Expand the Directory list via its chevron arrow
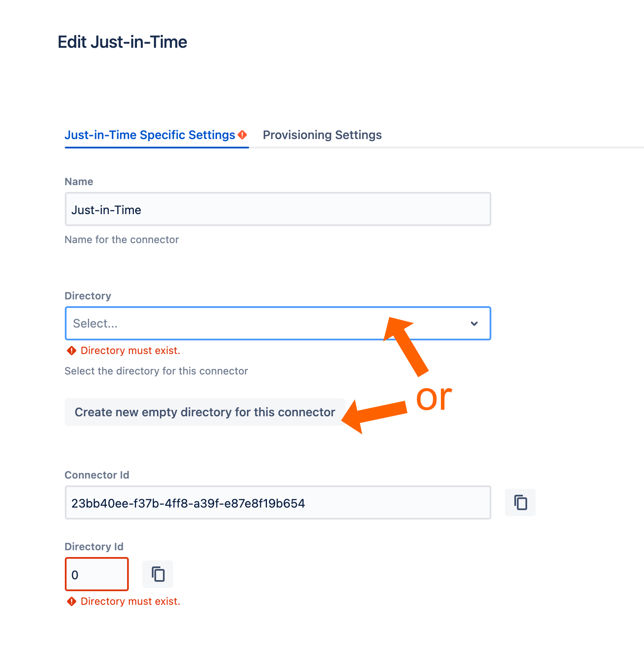The height and width of the screenshot is (656, 644). click(x=474, y=323)
